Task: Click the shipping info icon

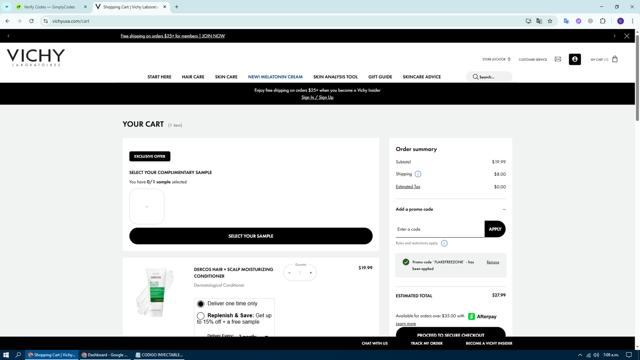Action: 418,174
